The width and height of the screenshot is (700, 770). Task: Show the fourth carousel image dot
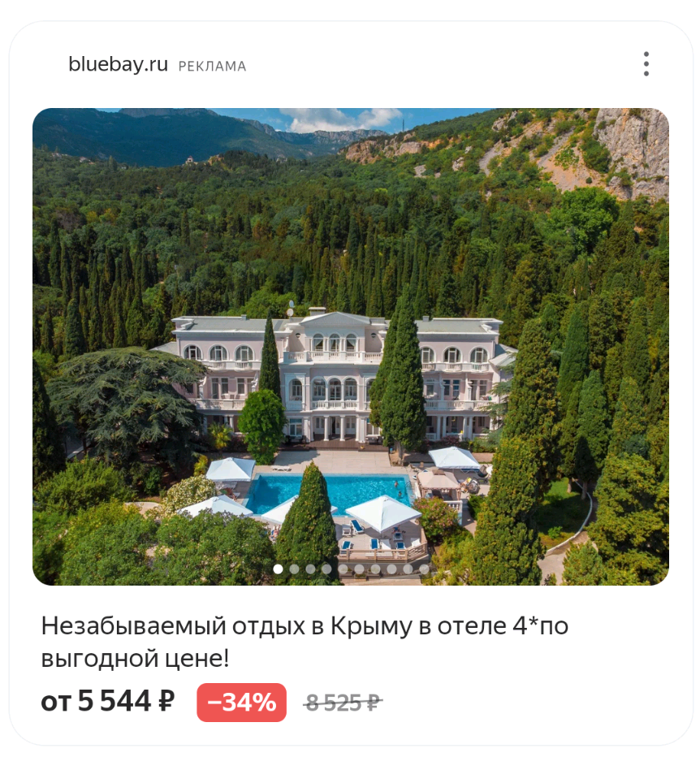326,569
